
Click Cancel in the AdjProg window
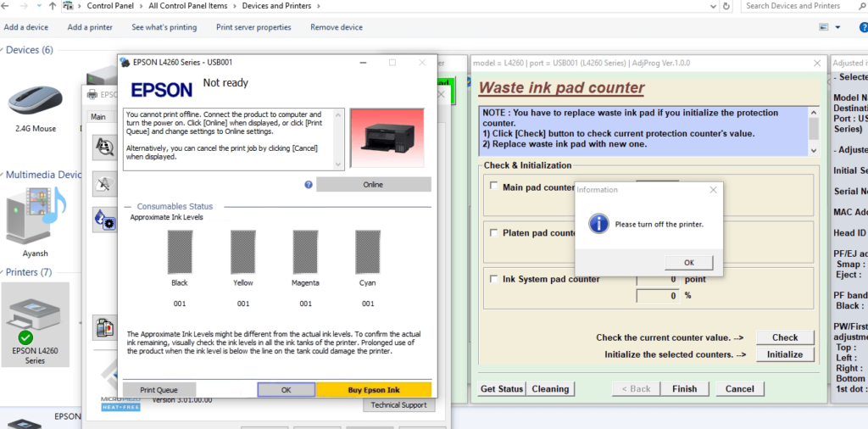pyautogui.click(x=739, y=389)
